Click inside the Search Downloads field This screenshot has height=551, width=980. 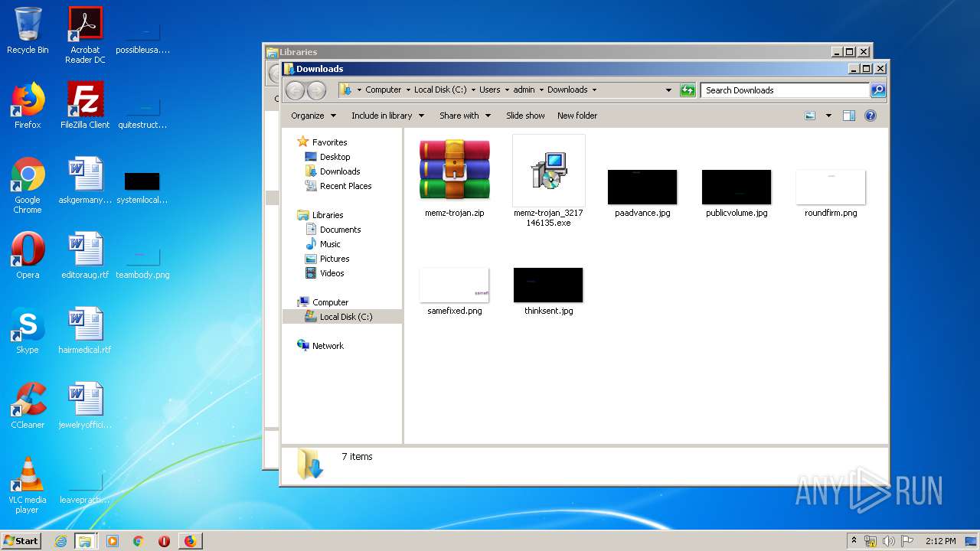(785, 90)
